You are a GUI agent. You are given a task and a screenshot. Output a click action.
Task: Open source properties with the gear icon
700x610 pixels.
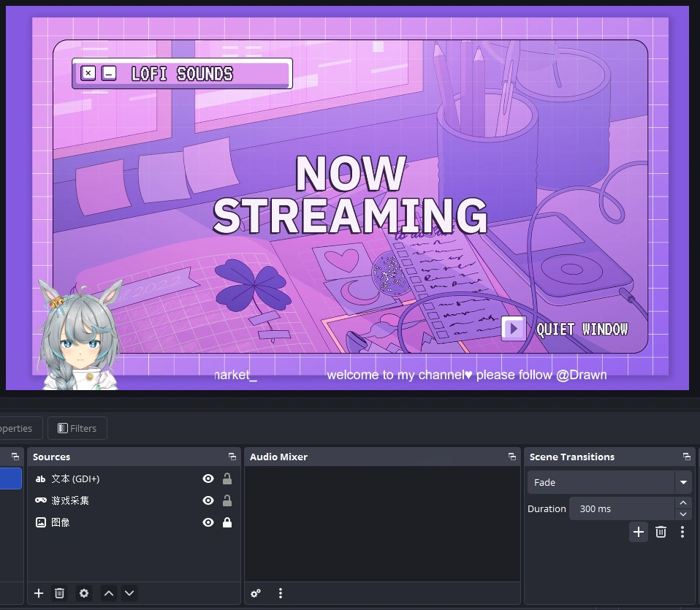(x=83, y=593)
